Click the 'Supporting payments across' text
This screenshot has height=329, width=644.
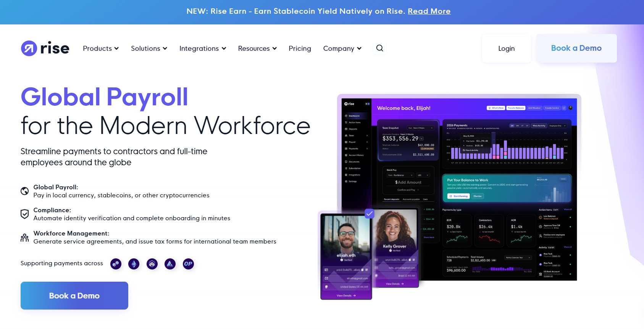tap(62, 263)
